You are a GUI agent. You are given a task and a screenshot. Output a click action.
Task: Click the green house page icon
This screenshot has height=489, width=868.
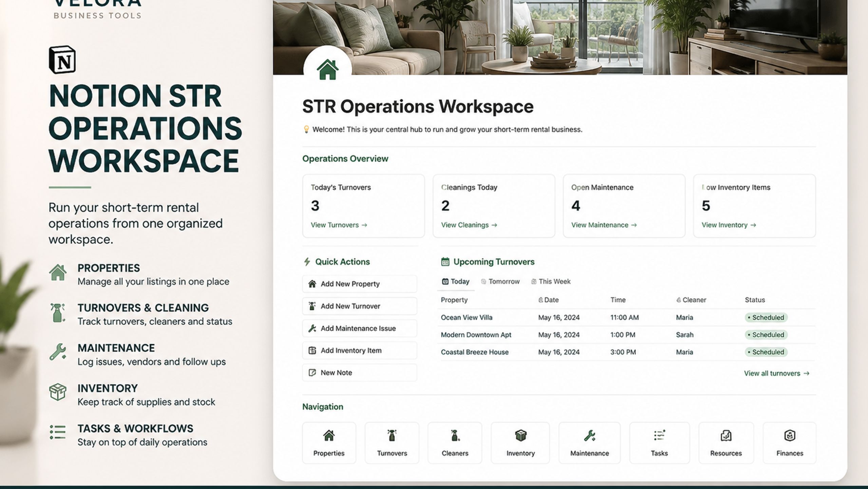[x=327, y=70]
